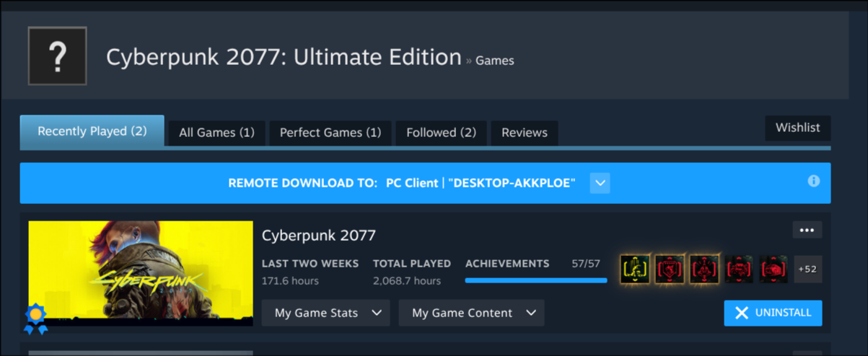Open the three-dots options menu
The height and width of the screenshot is (356, 868).
click(807, 230)
